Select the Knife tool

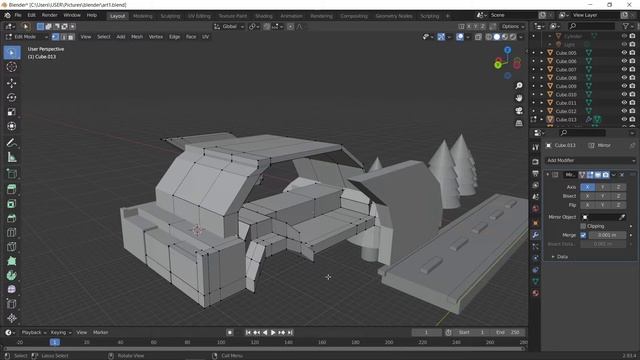(x=11, y=247)
